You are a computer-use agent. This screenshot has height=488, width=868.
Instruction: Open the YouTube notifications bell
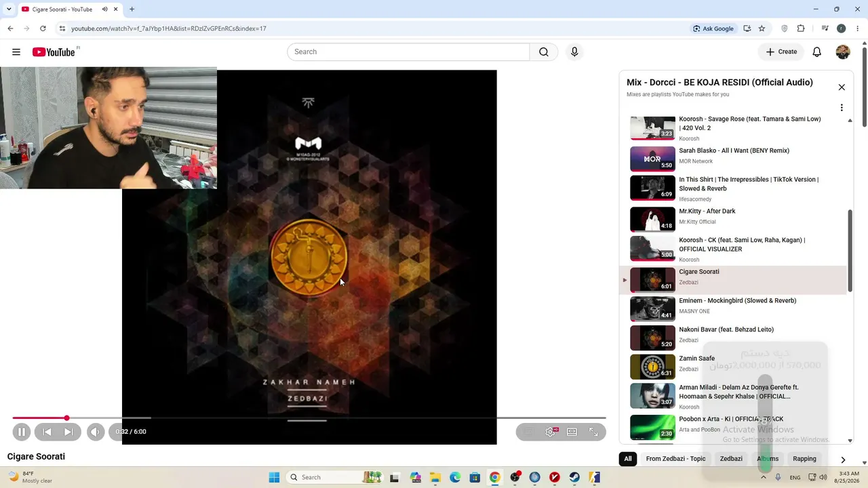(x=817, y=52)
